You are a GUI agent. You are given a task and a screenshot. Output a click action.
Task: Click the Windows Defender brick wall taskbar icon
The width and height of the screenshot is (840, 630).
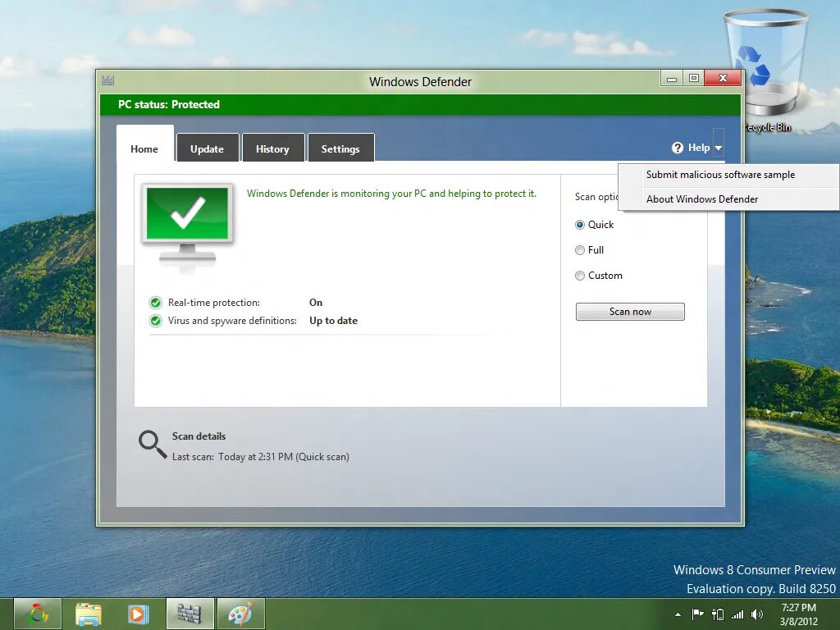click(x=189, y=614)
